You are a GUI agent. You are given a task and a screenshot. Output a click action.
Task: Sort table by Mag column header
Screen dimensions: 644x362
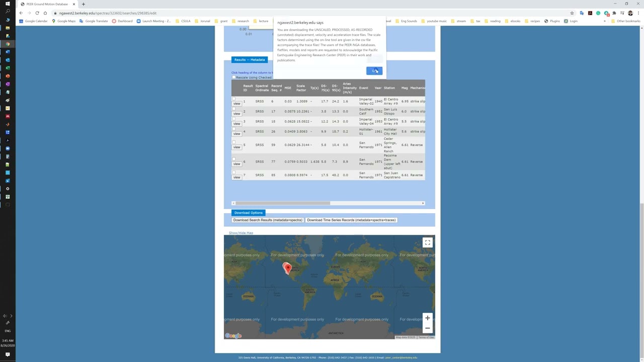point(405,88)
